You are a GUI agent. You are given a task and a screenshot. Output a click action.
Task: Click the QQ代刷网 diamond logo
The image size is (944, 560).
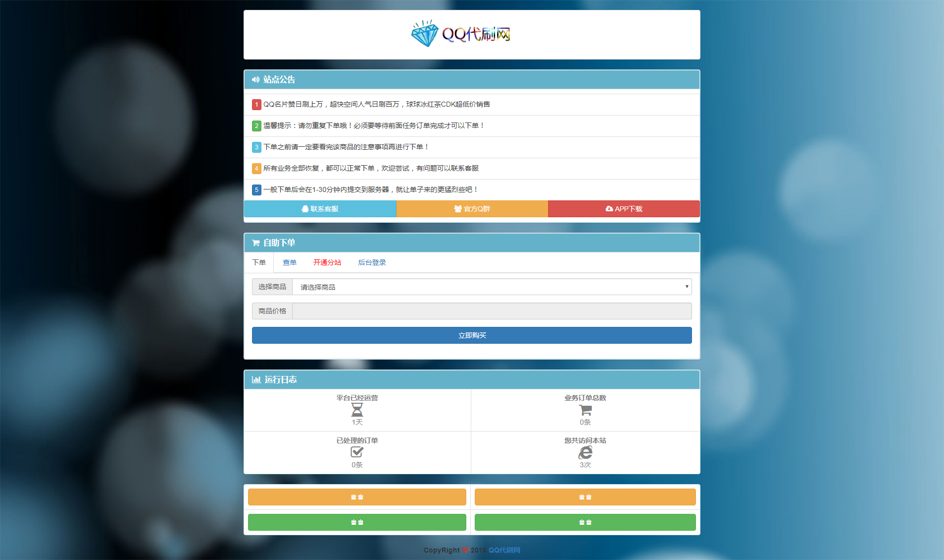461,34
